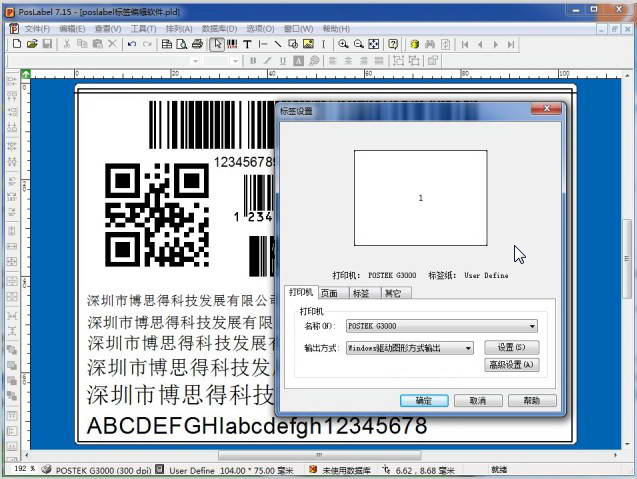
Task: Toggle italic formatting in format bar
Action: [x=268, y=61]
